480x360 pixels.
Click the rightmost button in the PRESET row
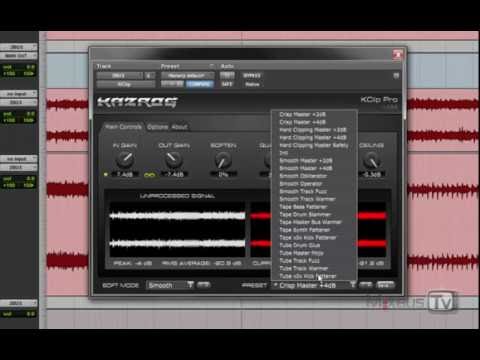tap(385, 285)
